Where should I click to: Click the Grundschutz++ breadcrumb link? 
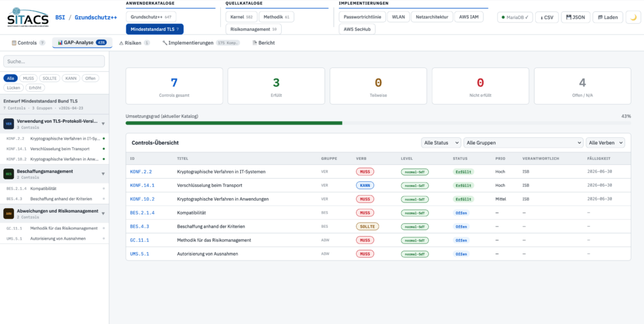(96, 17)
